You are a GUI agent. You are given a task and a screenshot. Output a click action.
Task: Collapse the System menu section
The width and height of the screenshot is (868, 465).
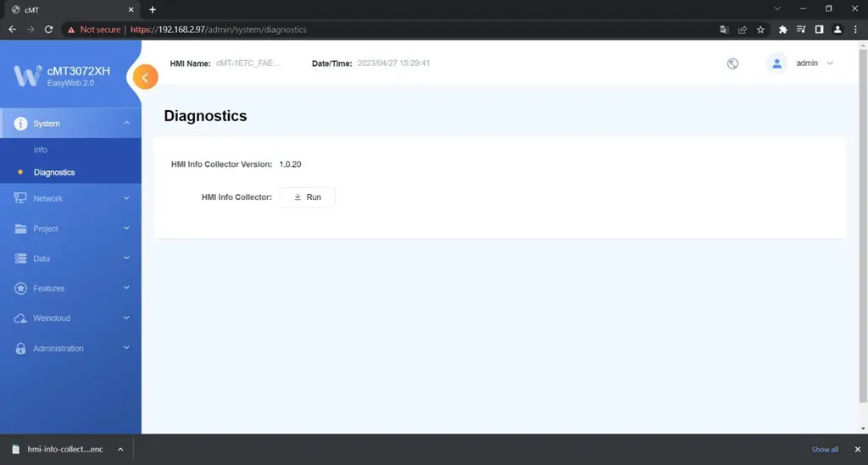click(x=126, y=123)
